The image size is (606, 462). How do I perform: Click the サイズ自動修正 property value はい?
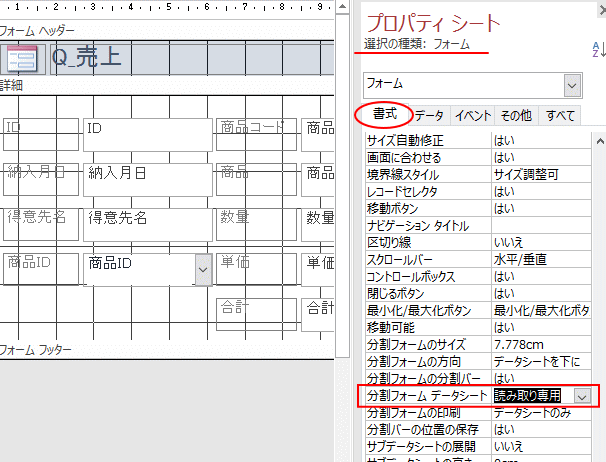(541, 140)
